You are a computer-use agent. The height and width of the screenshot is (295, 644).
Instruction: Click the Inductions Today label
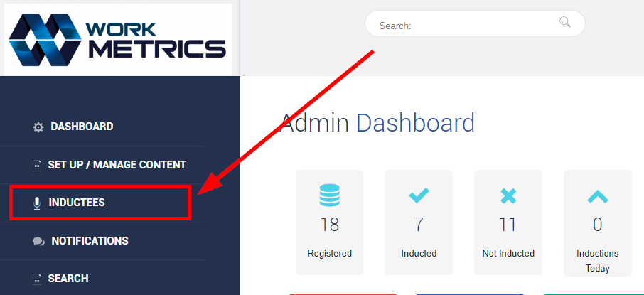598,261
